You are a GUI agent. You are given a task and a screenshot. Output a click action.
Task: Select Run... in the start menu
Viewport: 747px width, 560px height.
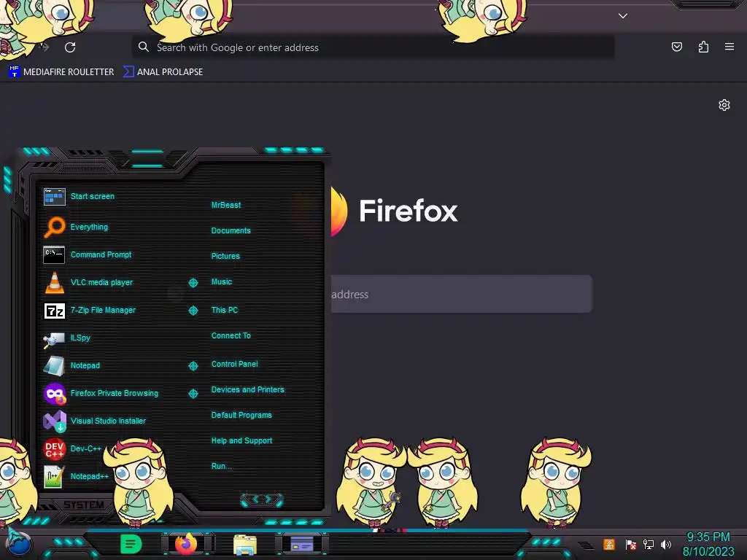point(222,466)
